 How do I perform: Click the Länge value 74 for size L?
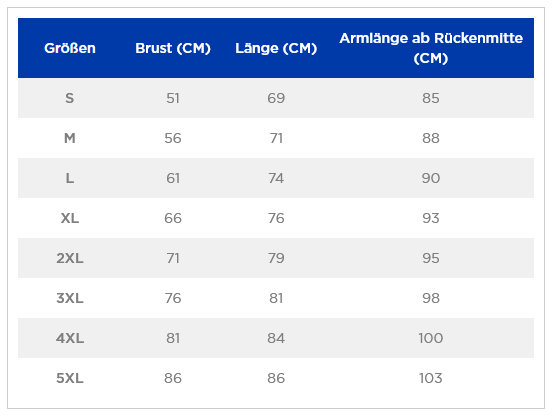click(276, 178)
